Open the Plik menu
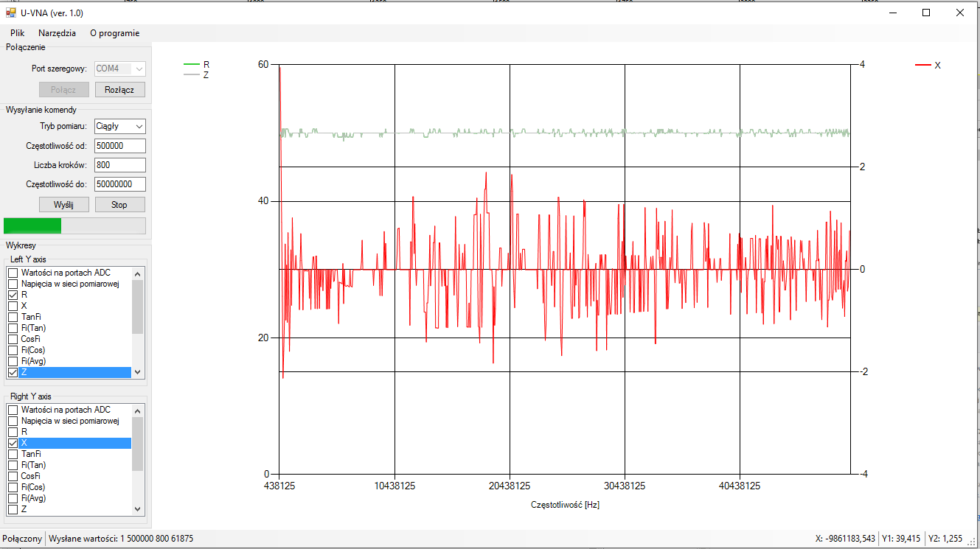This screenshot has height=549, width=980. point(18,33)
